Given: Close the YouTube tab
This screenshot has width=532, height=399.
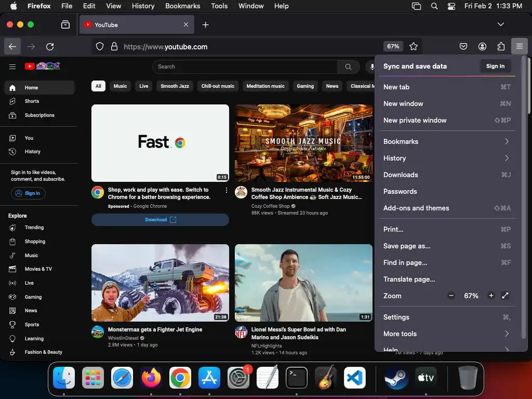Looking at the screenshot, I should click(186, 24).
